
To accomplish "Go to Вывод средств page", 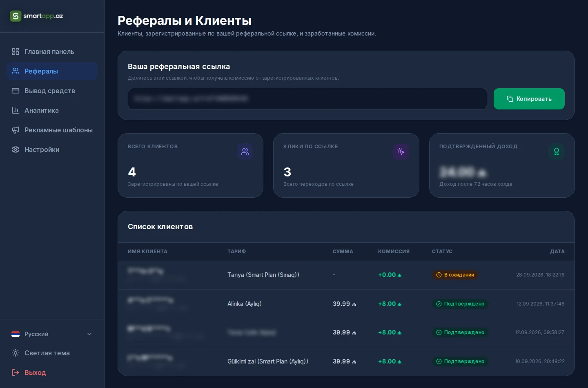I will [52, 91].
